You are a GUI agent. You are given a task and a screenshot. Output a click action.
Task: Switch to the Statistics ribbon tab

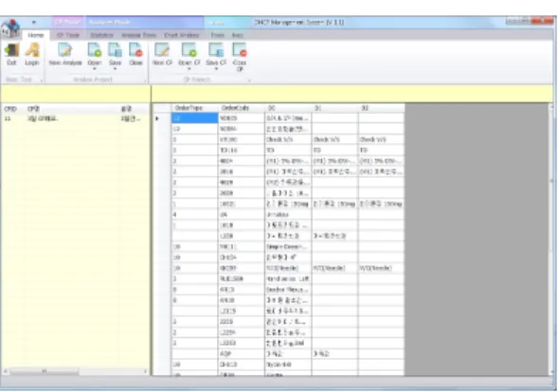pos(101,35)
